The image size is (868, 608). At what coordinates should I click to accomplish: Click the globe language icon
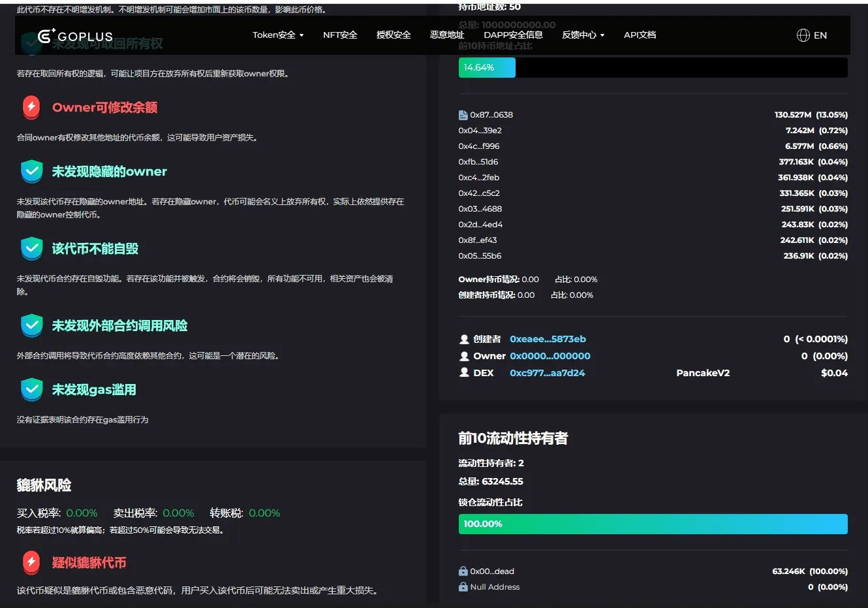point(803,35)
